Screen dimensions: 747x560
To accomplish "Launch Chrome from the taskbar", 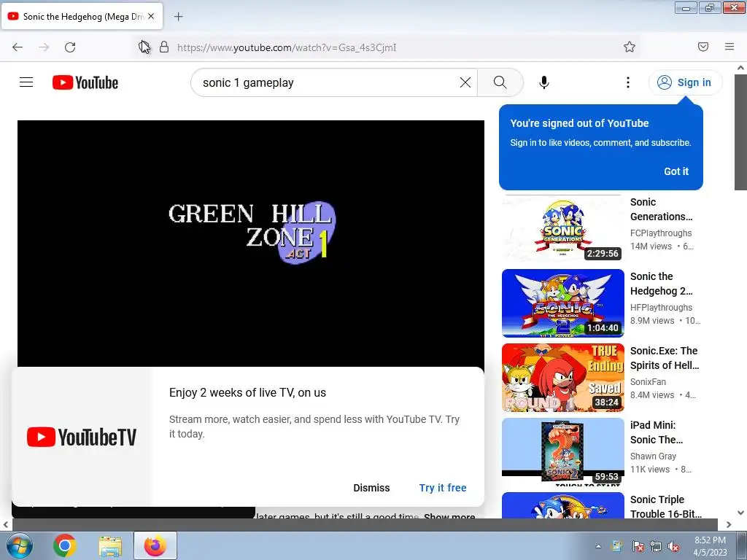I will [65, 545].
